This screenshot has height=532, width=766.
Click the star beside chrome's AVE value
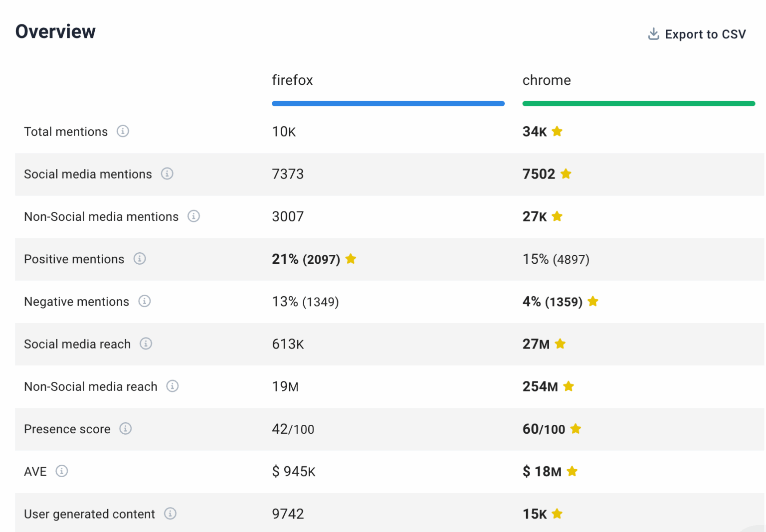point(572,471)
